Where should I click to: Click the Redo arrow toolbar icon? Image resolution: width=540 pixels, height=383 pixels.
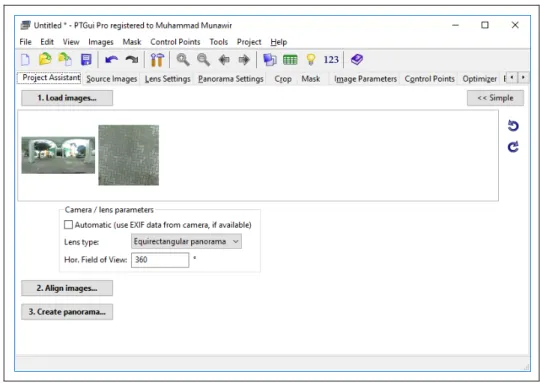(132, 60)
